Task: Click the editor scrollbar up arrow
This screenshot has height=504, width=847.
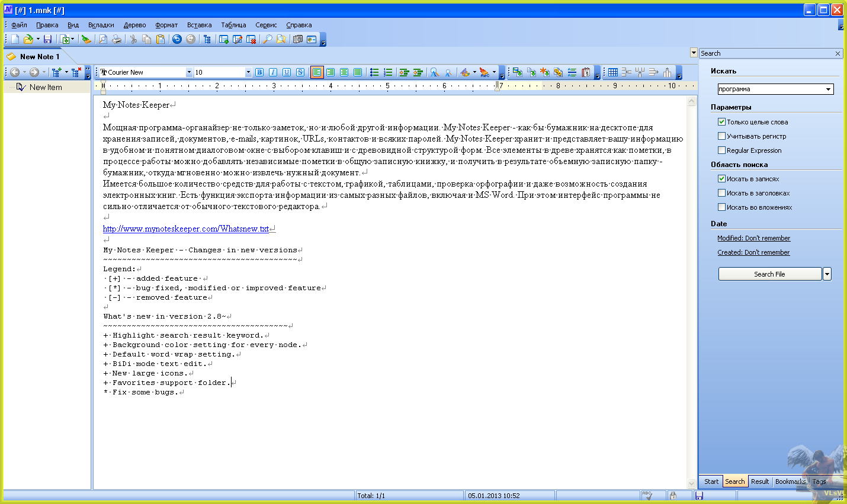Action: [x=691, y=101]
